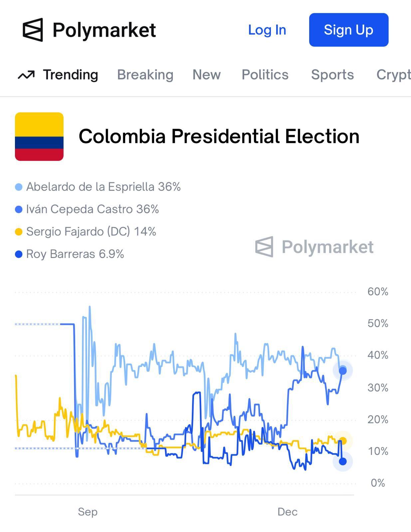The width and height of the screenshot is (411, 532).
Task: Click the Colombia Presidential Election title
Action: tap(219, 136)
